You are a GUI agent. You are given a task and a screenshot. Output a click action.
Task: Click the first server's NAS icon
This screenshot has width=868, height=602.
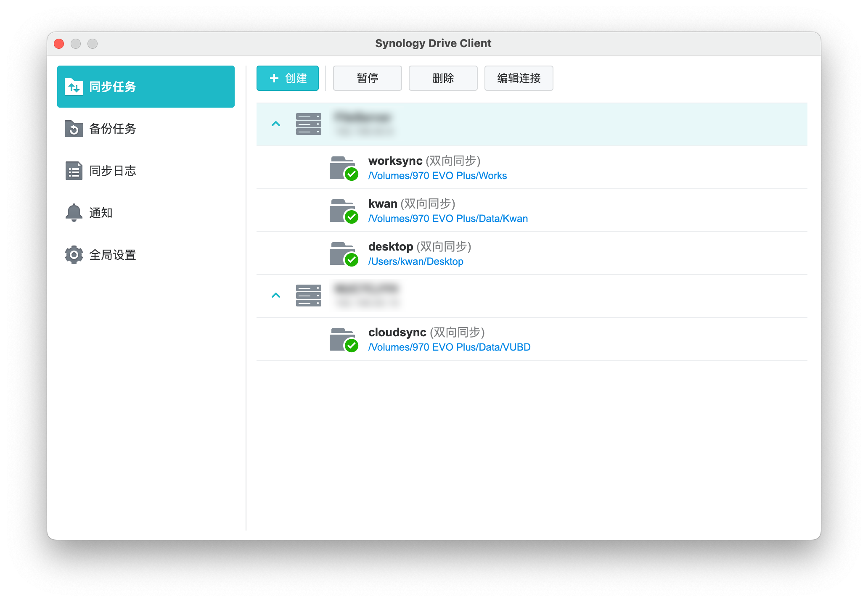[308, 124]
